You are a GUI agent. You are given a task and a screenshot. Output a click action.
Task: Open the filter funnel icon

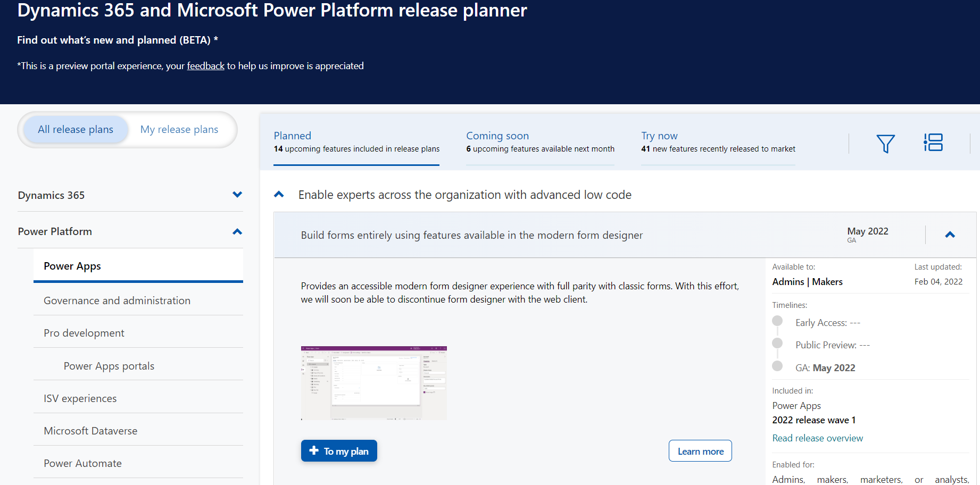[885, 143]
